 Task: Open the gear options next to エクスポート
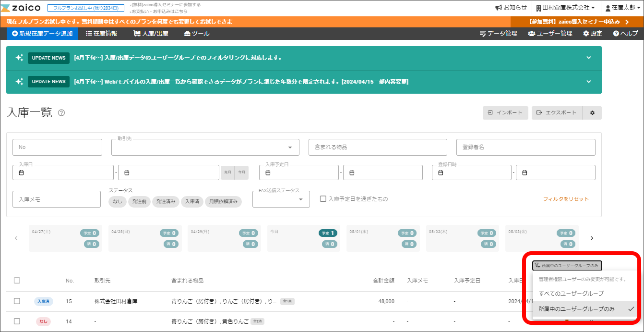(x=592, y=113)
